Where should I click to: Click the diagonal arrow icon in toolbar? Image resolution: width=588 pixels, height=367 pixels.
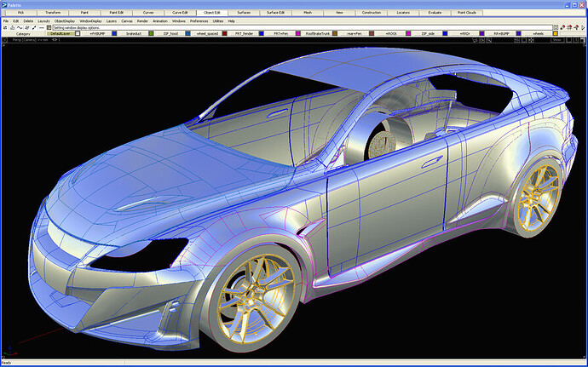(x=34, y=28)
